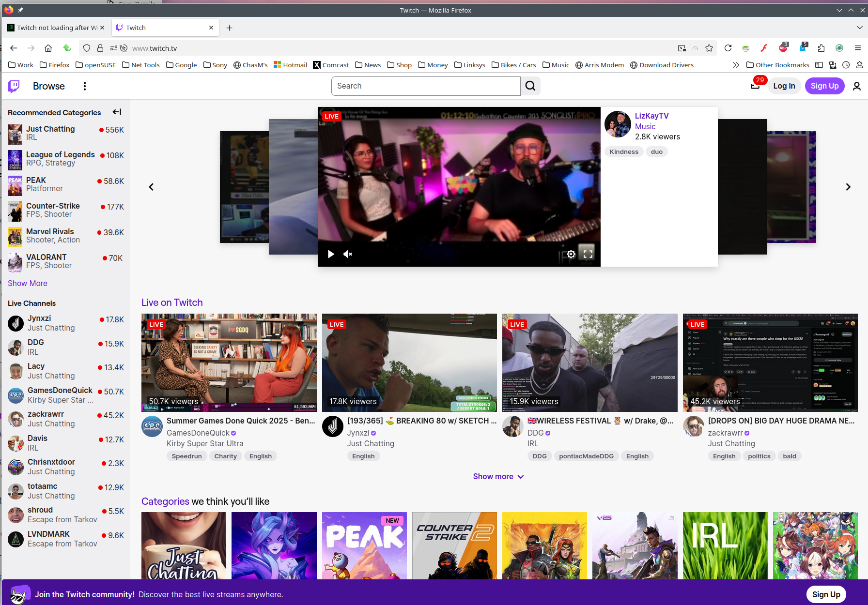Open featured player settings gear
Screen dimensions: 868x605
pos(571,254)
